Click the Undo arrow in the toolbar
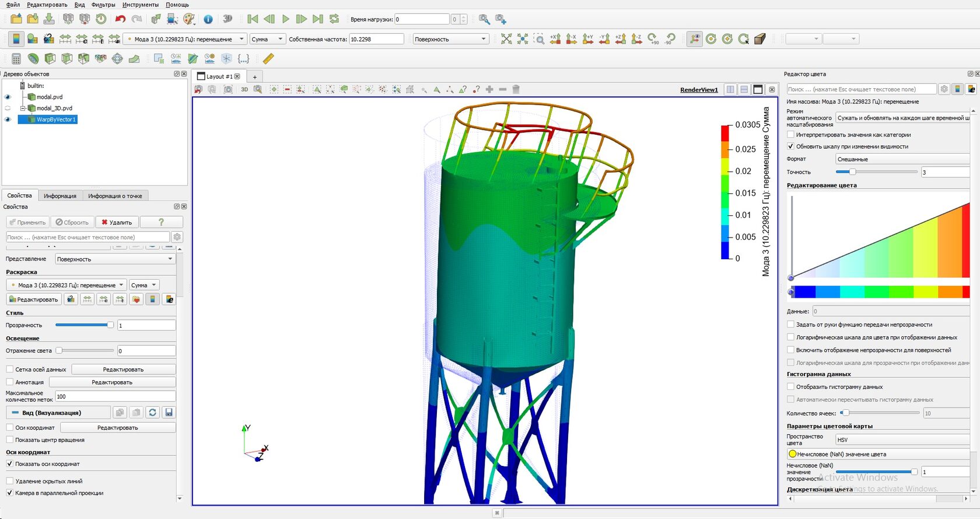 click(x=120, y=19)
